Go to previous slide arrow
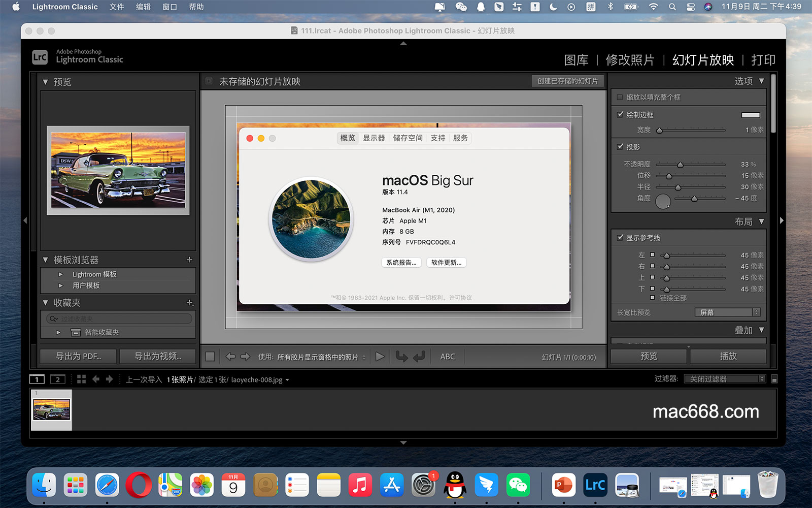The image size is (812, 508). point(230,357)
